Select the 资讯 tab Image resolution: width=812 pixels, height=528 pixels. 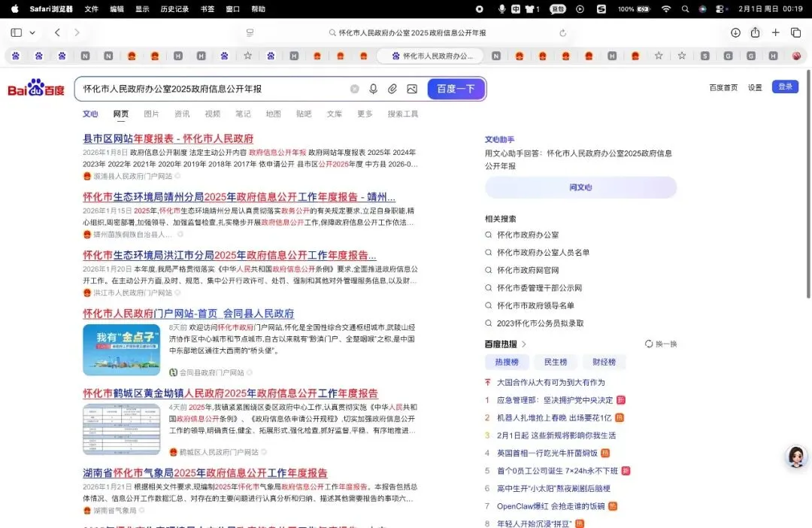click(182, 114)
